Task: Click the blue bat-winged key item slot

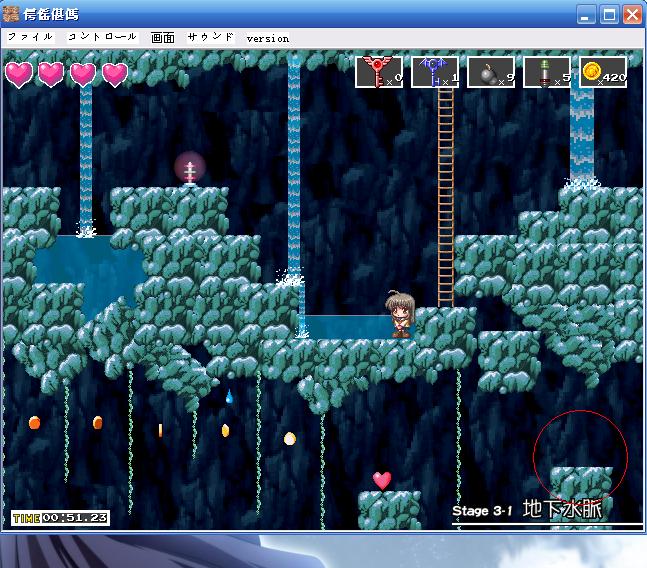Action: 435,72
